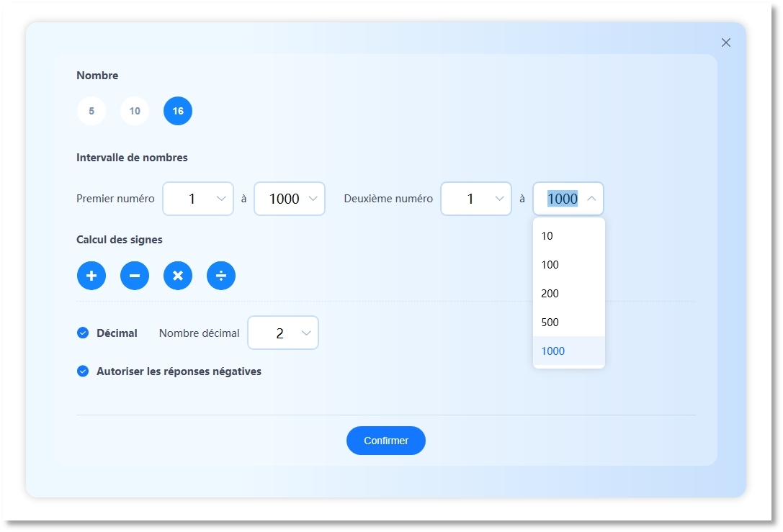This screenshot has width=783, height=532.
Task: Toggle the division sign button
Action: [221, 276]
